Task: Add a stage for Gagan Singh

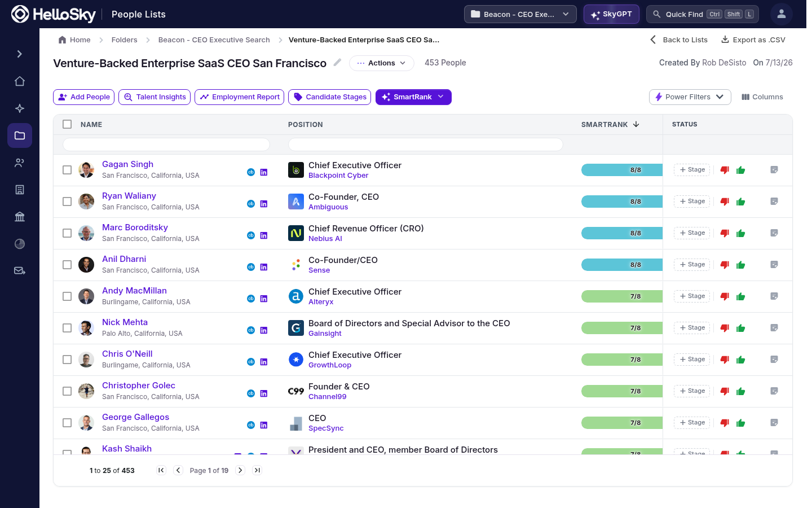Action: click(x=692, y=170)
